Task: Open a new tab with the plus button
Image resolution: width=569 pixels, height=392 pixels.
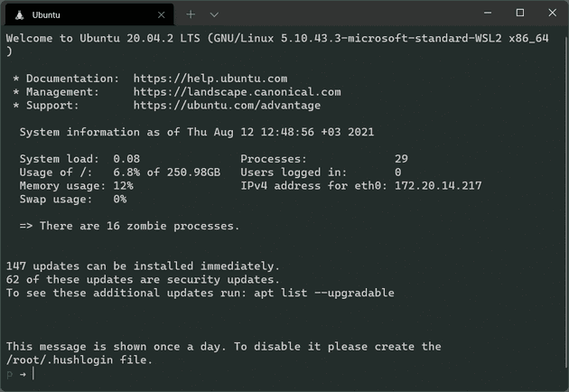Action: pos(191,14)
